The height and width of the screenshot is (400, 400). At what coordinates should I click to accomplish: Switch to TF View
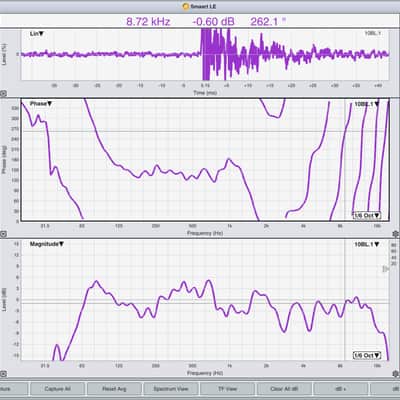(227, 389)
